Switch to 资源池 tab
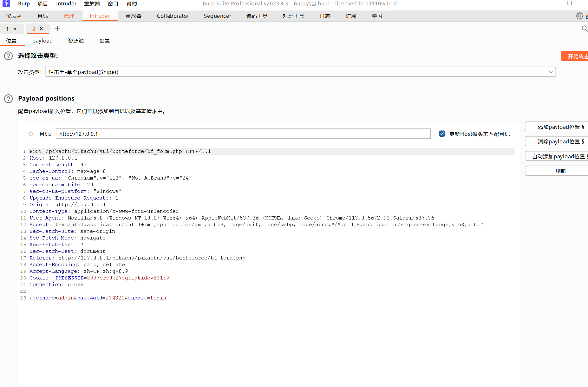This screenshot has width=588, height=387. tap(76, 41)
